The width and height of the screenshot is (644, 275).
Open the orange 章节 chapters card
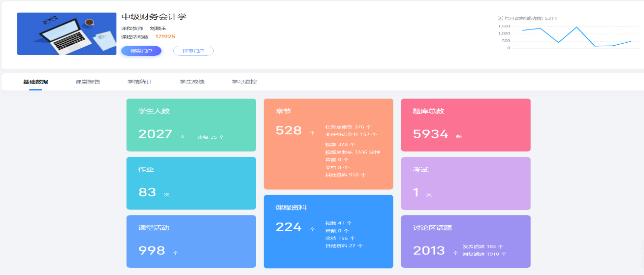coord(328,144)
